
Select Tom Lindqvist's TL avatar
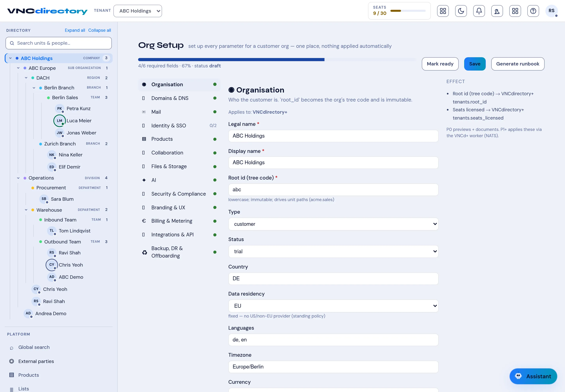[52, 231]
